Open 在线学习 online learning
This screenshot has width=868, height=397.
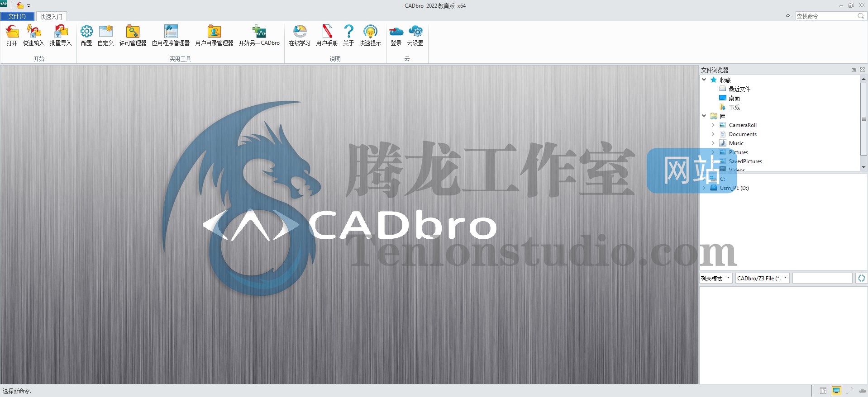click(300, 35)
